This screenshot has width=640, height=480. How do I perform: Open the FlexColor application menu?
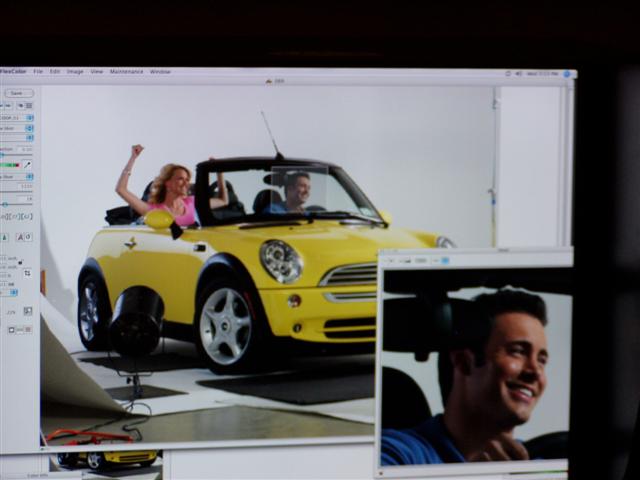pos(13,72)
